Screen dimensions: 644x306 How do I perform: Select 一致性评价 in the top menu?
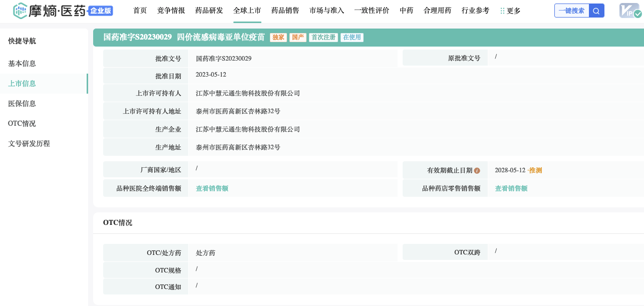tap(372, 11)
